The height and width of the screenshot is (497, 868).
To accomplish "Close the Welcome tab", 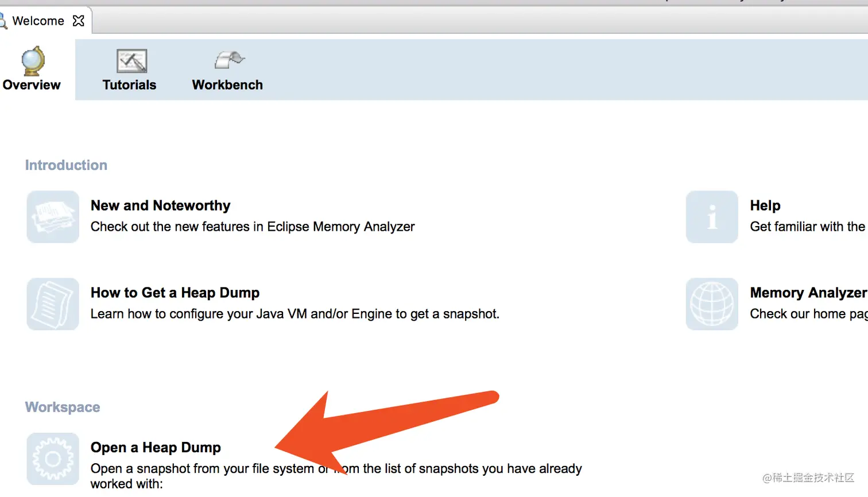I will pyautogui.click(x=79, y=21).
